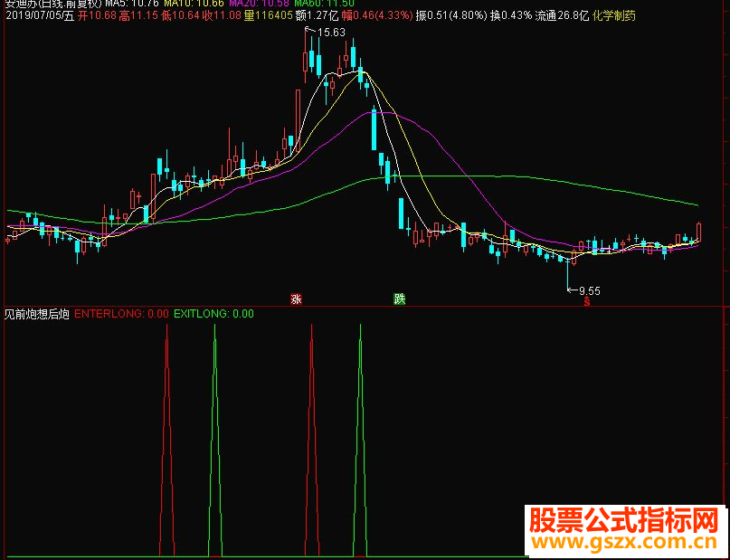
Task: Select the high price 高11.15 value
Action: pyautogui.click(x=138, y=16)
